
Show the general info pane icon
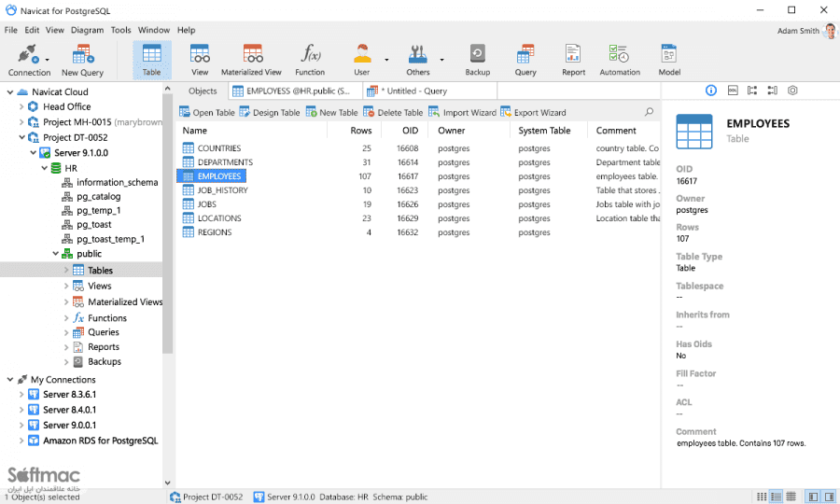pos(711,91)
